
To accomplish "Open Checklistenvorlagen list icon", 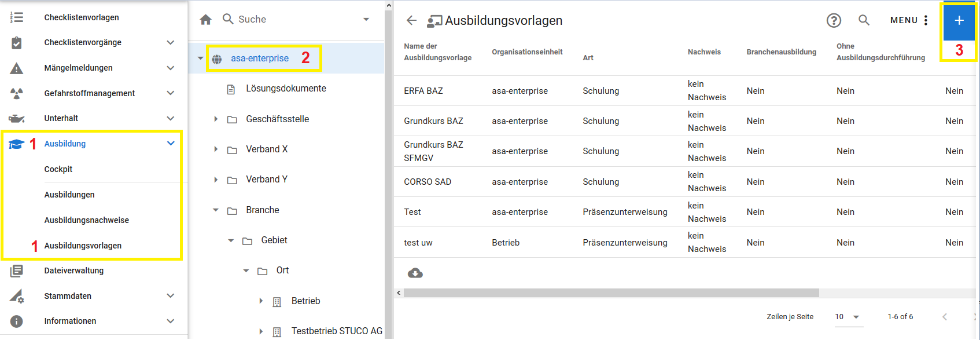I will [x=17, y=17].
